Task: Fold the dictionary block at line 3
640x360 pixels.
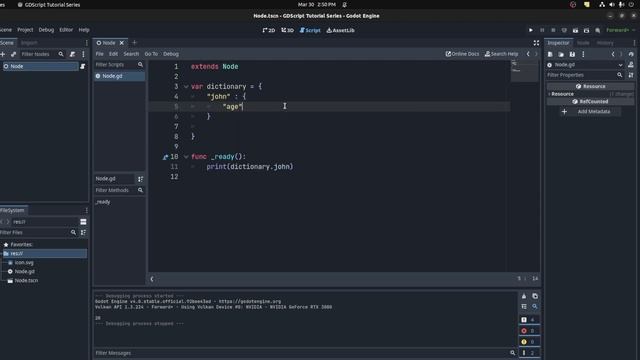Action: point(186,87)
